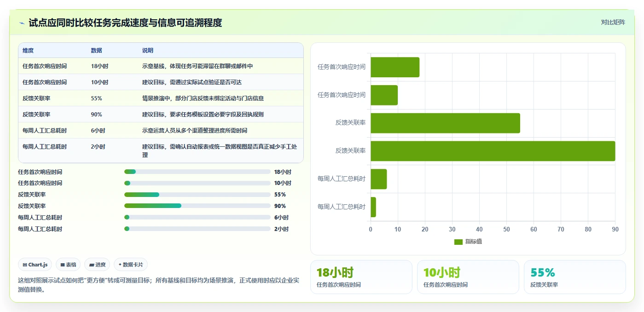
Task: Click the footer note starting 这组对照展示试点
Action: tap(159, 285)
